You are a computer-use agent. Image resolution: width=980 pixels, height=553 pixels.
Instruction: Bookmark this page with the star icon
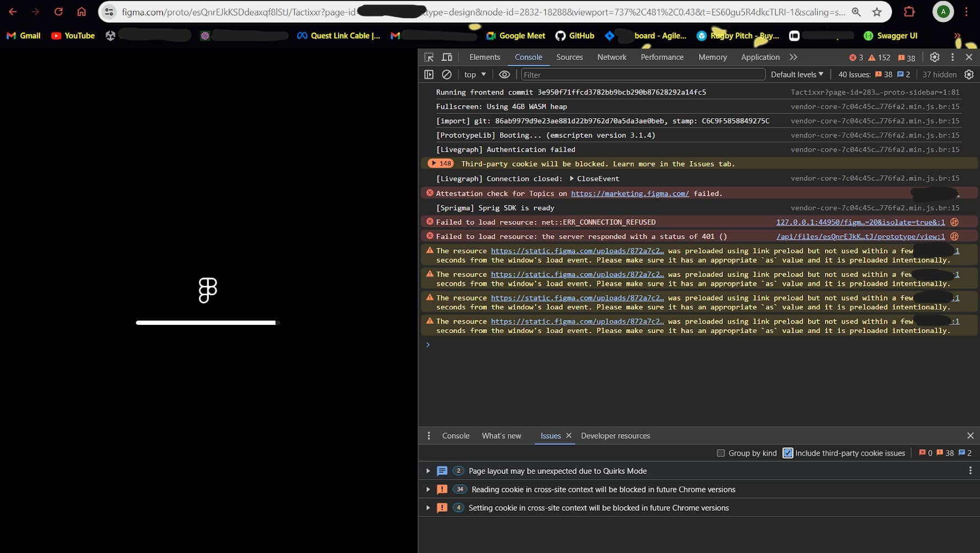[x=877, y=12]
